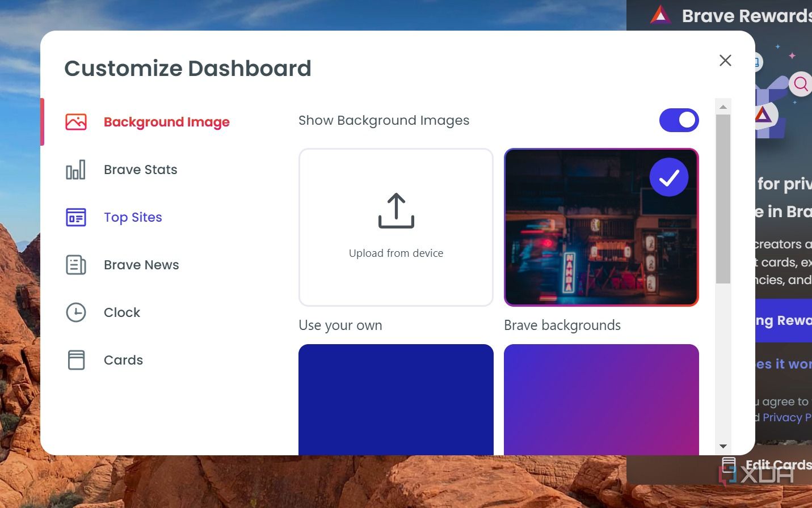Click the Rewards button in background panel
The image size is (812, 508).
[783, 321]
